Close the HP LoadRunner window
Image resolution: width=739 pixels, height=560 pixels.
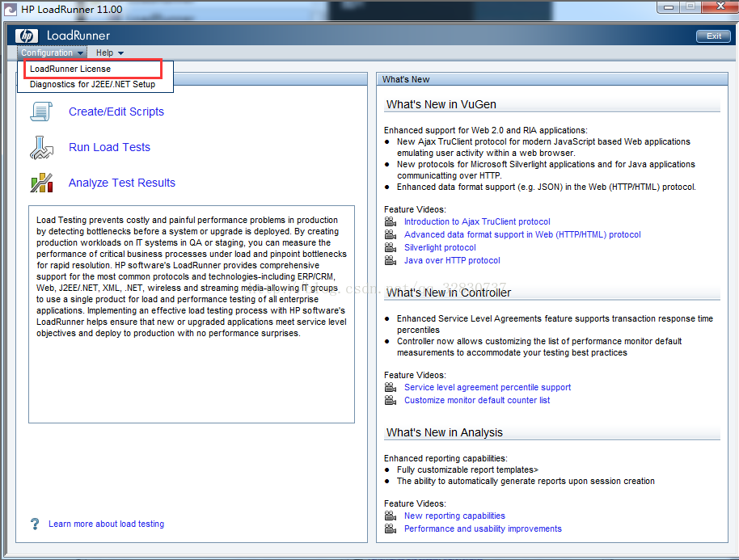point(720,6)
